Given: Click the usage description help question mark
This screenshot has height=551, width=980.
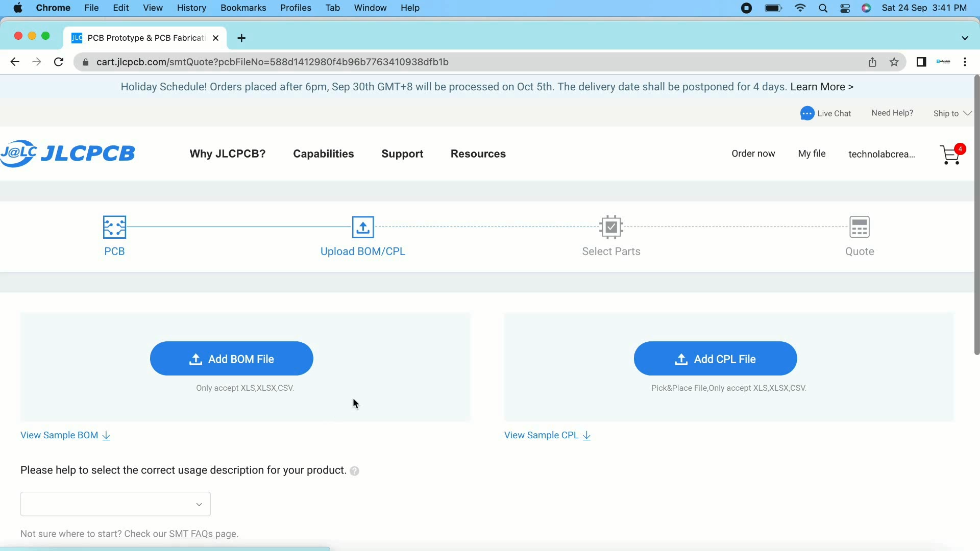Looking at the screenshot, I should coord(355,471).
